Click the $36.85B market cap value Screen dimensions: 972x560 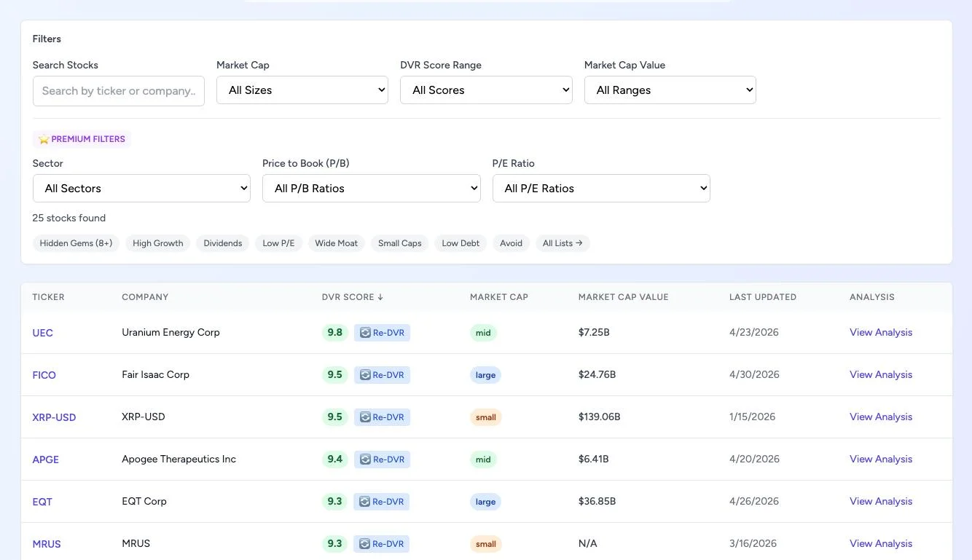(x=597, y=501)
